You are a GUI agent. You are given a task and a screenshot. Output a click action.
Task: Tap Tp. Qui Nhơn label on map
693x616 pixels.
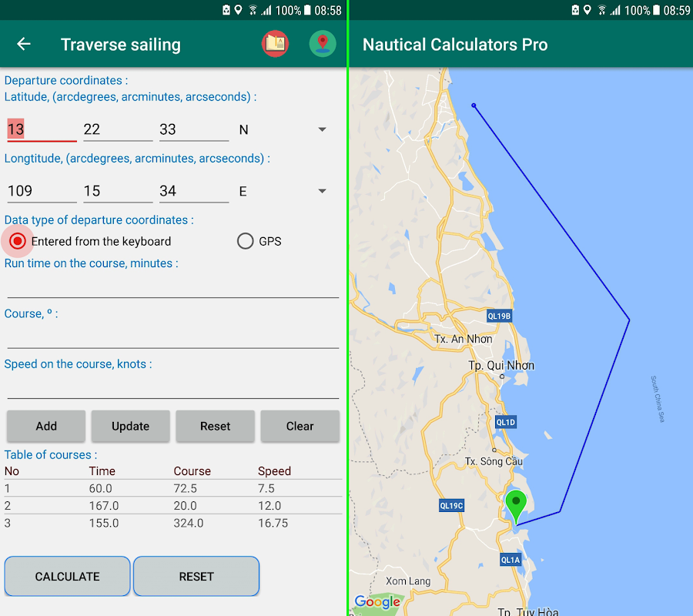tap(501, 366)
